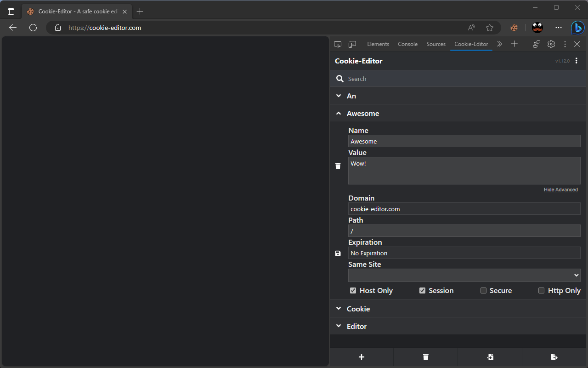The image size is (588, 368).
Task: Switch to the Console tab
Action: click(408, 44)
